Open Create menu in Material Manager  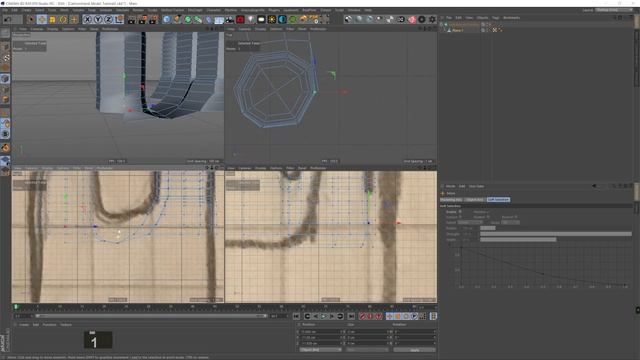click(24, 325)
